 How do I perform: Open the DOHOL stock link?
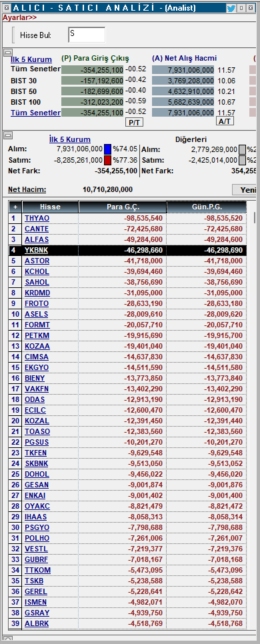pos(37,475)
